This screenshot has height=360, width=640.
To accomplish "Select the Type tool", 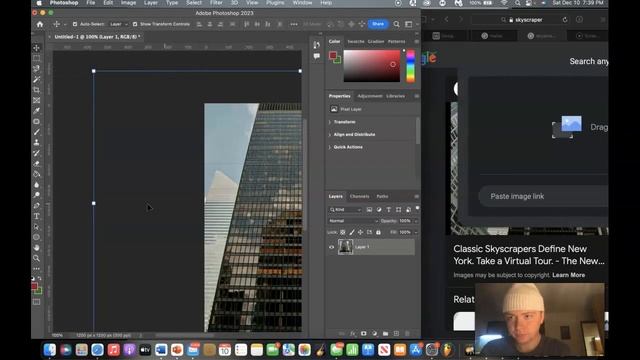I will (x=36, y=216).
